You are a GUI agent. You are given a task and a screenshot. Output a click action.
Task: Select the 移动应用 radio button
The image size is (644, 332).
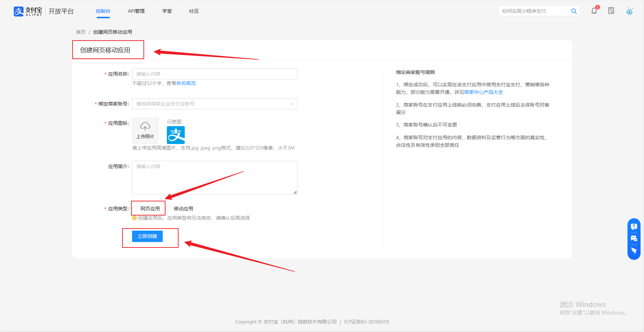tap(169, 209)
